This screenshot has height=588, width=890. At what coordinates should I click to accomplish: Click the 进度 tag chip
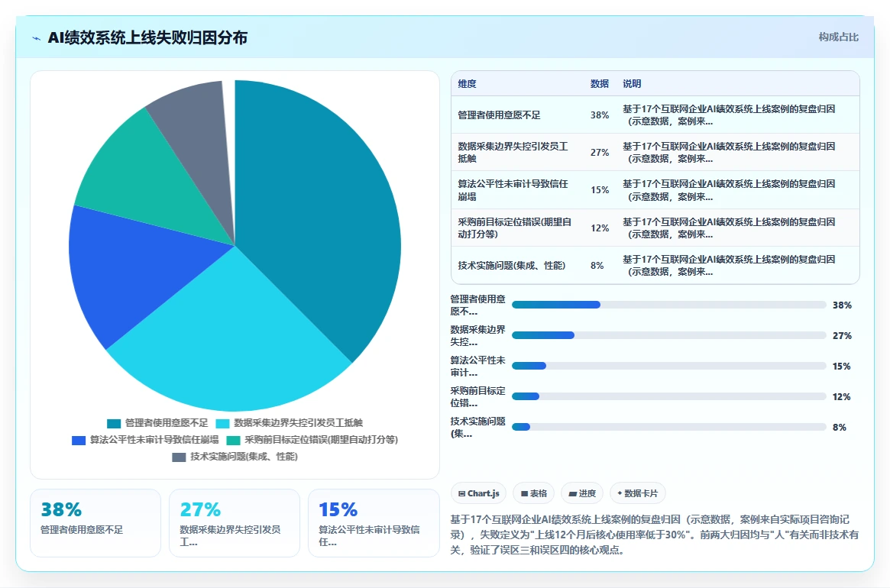point(582,493)
